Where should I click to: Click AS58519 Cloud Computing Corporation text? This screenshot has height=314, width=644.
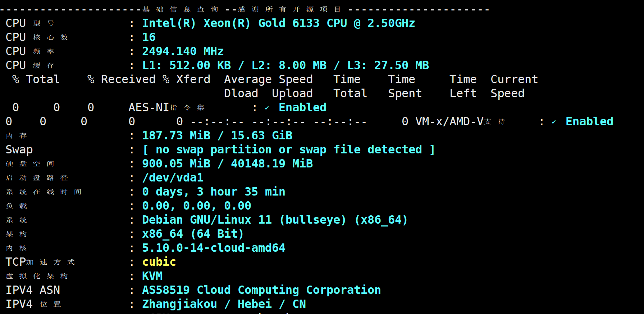[x=261, y=290]
